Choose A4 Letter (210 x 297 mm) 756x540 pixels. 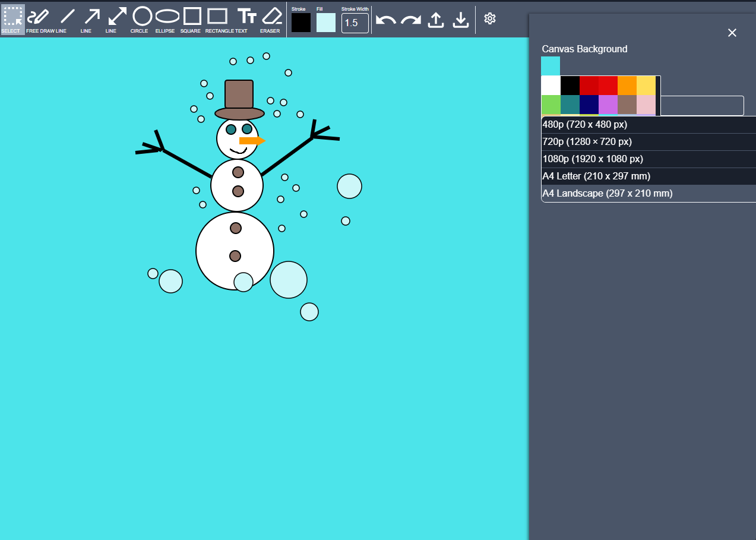click(649, 176)
